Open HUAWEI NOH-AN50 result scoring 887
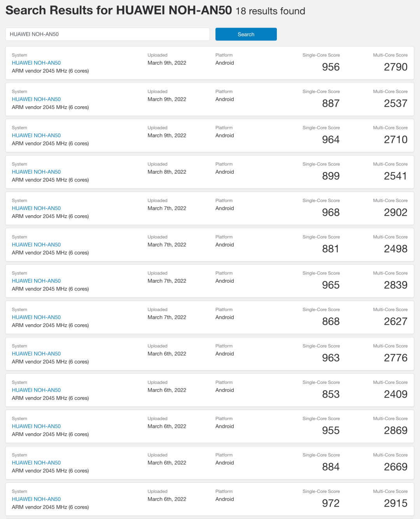Image resolution: width=420 pixels, height=519 pixels. tap(36, 99)
